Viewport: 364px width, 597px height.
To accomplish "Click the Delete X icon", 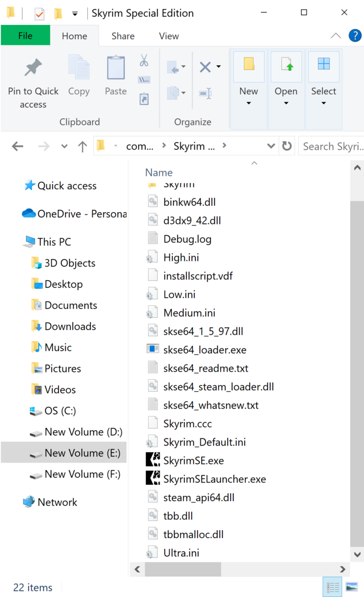I will coord(205,67).
